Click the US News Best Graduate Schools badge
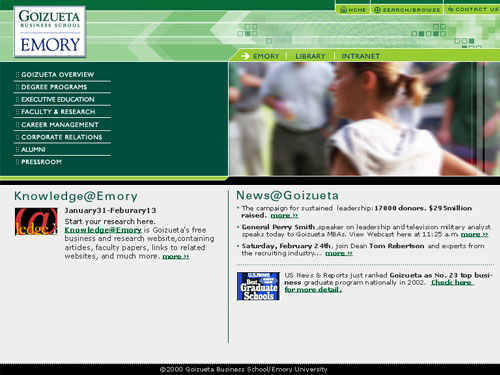The height and width of the screenshot is (375, 500). click(x=258, y=286)
